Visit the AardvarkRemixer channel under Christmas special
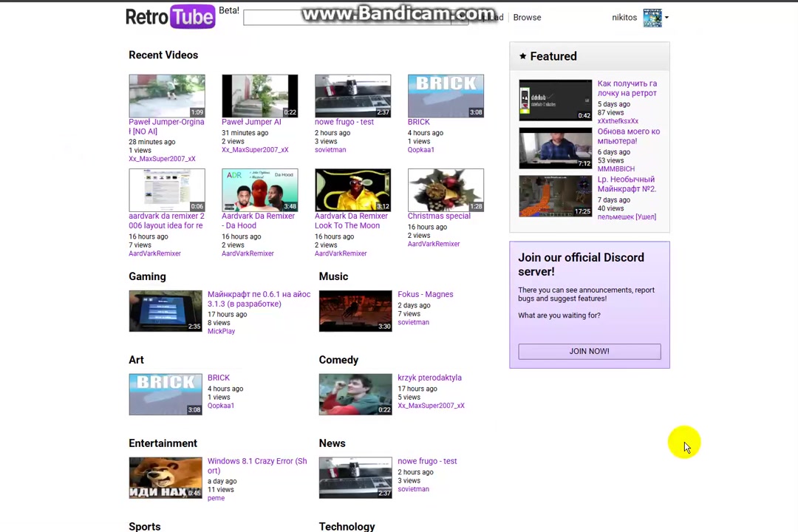Viewport: 798px width, 532px height. (x=433, y=244)
